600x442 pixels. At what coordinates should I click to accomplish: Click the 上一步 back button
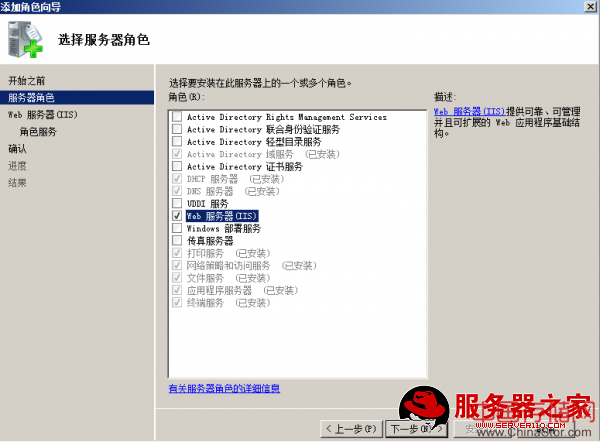[x=350, y=428]
